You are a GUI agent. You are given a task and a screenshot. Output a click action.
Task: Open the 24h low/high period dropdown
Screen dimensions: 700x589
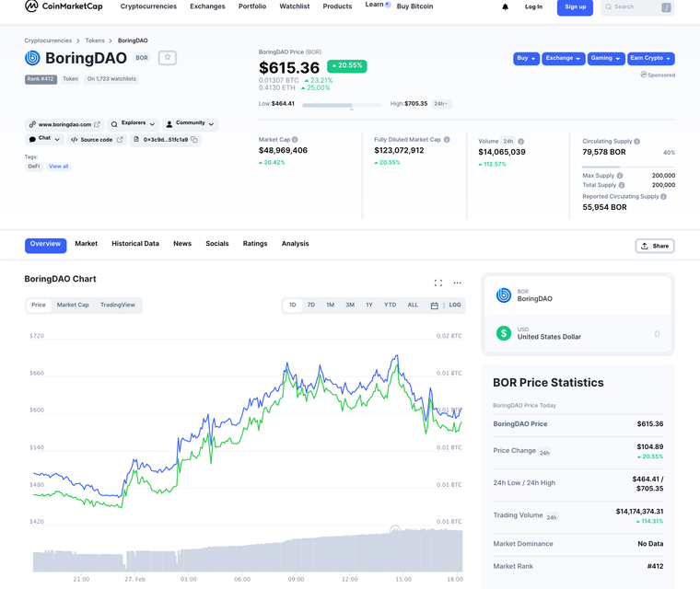[x=441, y=104]
